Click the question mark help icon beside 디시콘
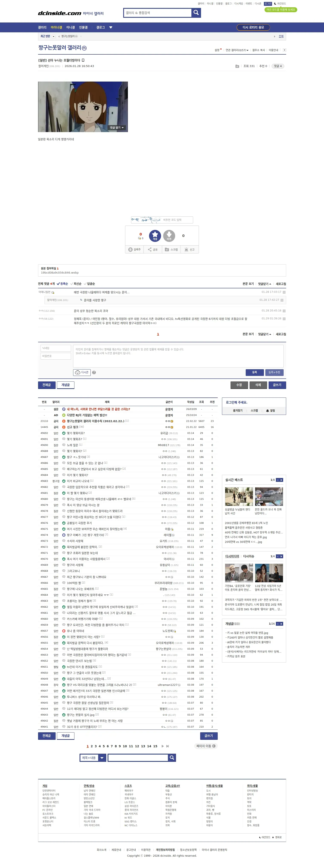 pos(94,372)
